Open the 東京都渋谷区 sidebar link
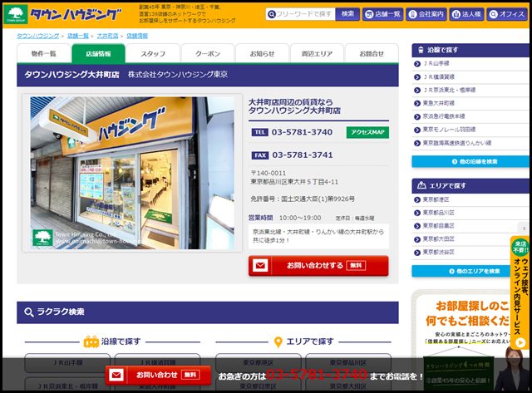Image resolution: width=532 pixels, height=393 pixels. (x=438, y=253)
